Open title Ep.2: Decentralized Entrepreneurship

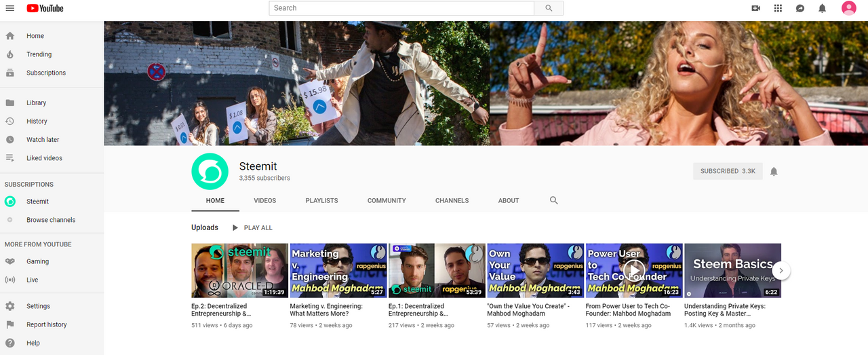pos(221,310)
